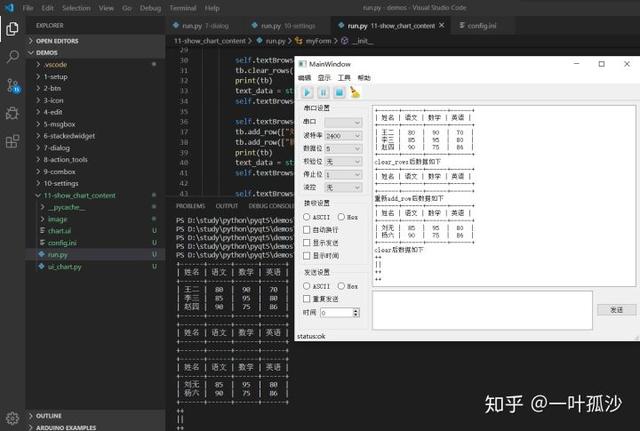
Task: Open the Search view in the activity bar
Action: pos(12,57)
